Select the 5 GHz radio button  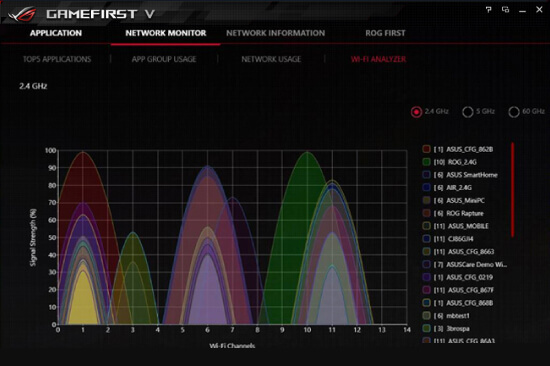[x=468, y=112]
